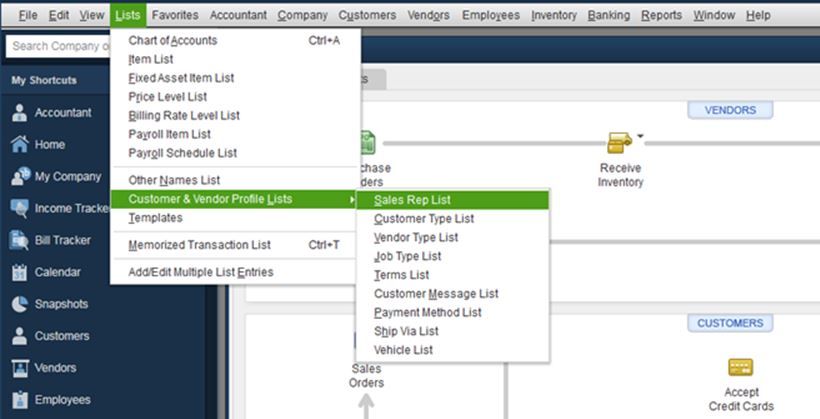Click the CUSTOMERS section button
Screen dimensions: 820x419
click(x=730, y=323)
